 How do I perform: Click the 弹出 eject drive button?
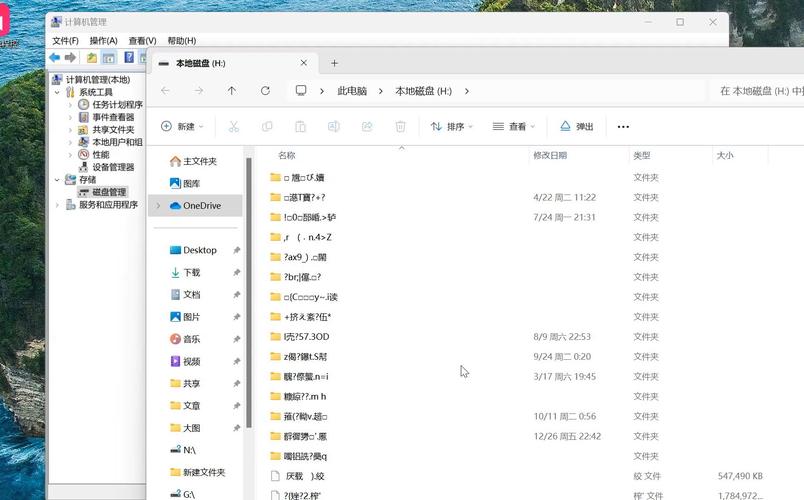click(577, 126)
